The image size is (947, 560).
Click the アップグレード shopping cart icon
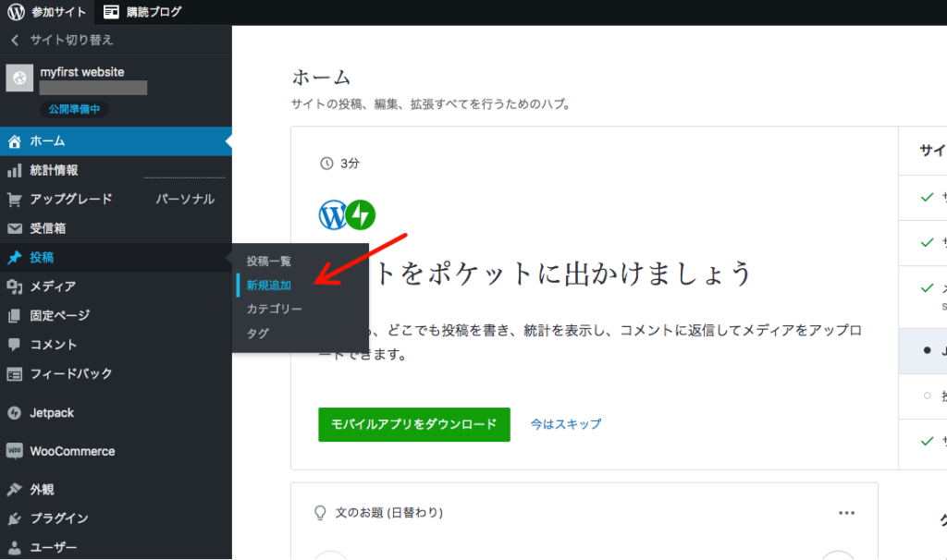pos(15,200)
